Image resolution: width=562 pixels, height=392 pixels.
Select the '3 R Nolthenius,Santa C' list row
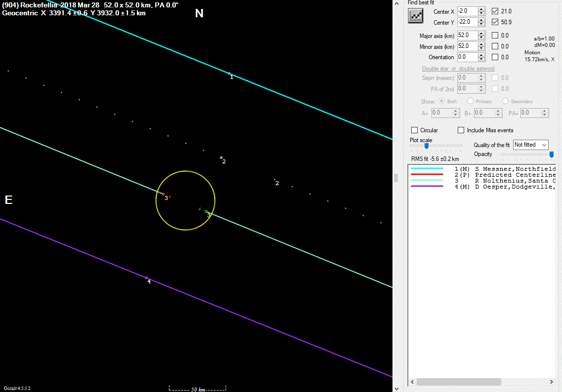[483, 181]
